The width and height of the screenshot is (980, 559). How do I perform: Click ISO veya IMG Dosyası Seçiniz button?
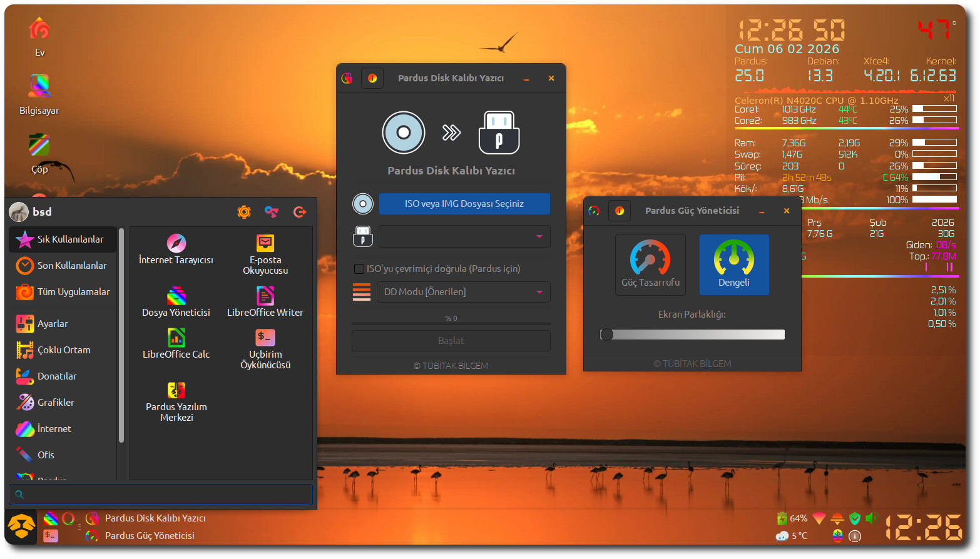click(x=464, y=204)
